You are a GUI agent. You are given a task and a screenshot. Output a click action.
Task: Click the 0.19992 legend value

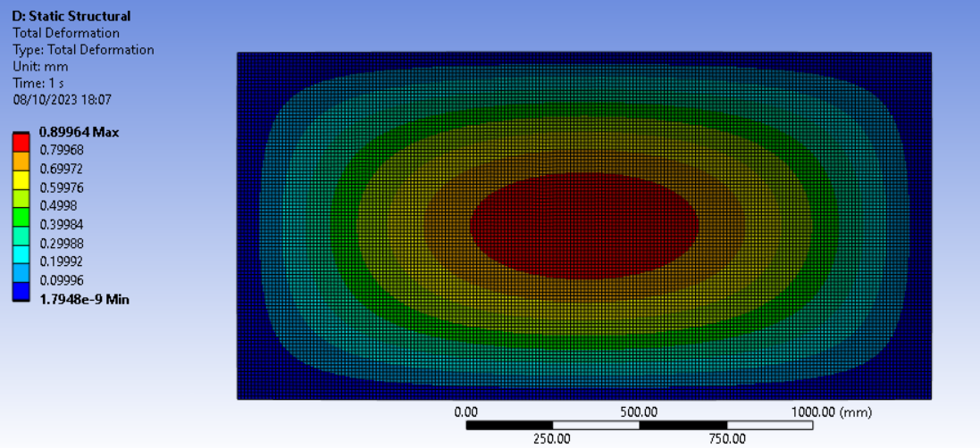[62, 261]
